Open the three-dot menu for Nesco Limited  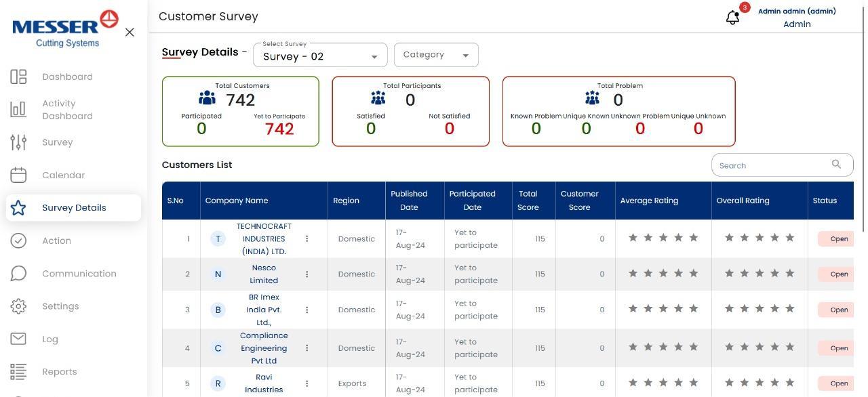(307, 274)
